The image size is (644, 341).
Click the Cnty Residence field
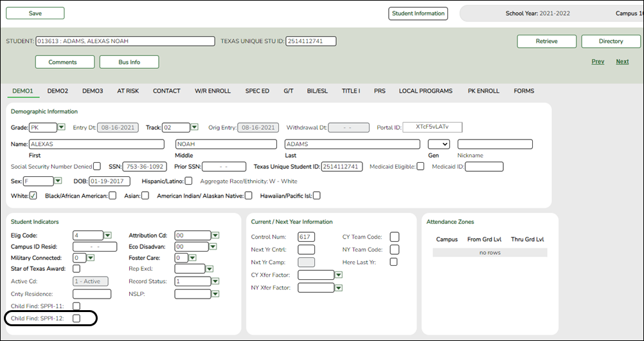pos(92,294)
